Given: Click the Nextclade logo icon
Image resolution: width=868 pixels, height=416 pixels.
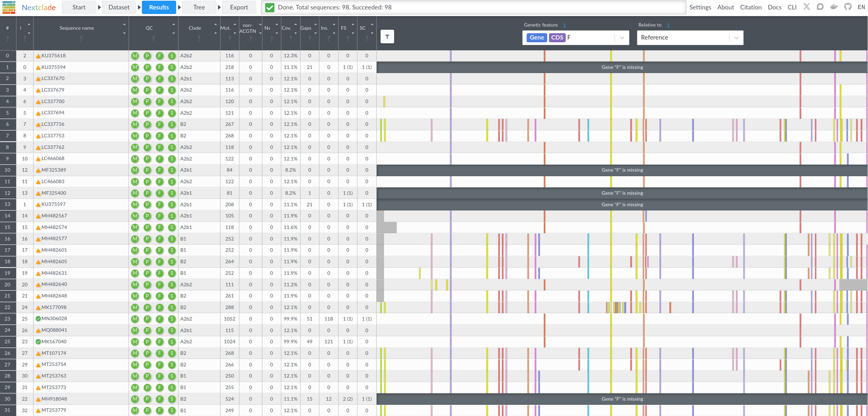Looking at the screenshot, I should (9, 7).
